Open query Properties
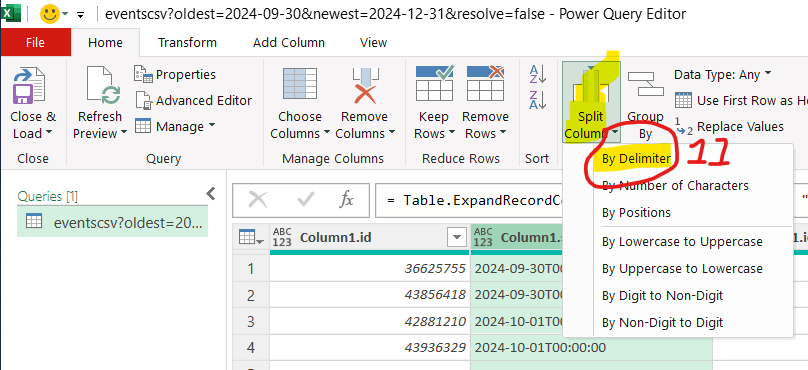 point(175,75)
